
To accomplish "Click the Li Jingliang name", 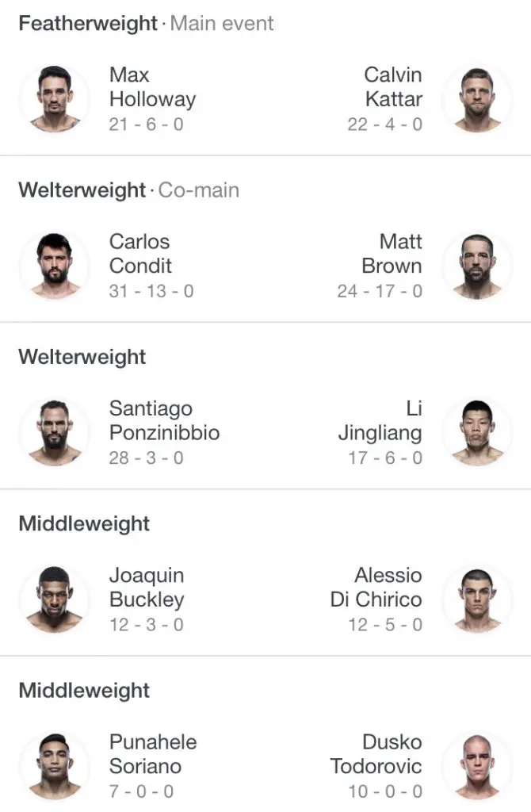I will pyautogui.click(x=380, y=421).
